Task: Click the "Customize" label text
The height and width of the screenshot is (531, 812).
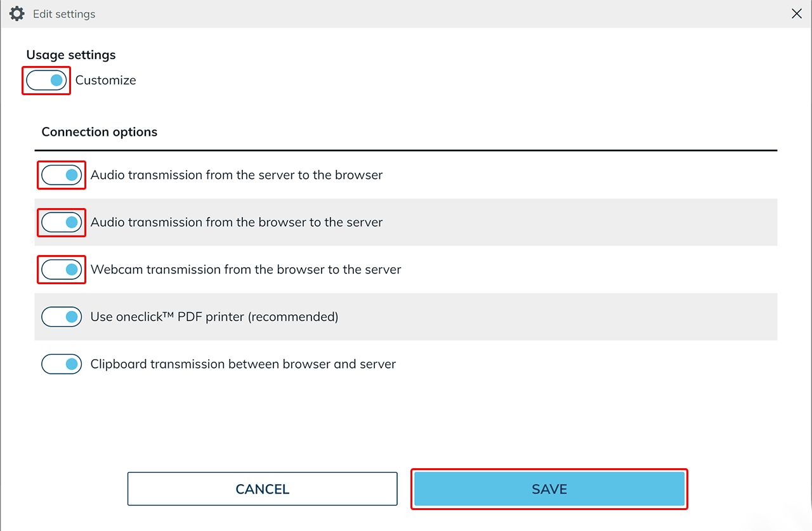Action: tap(105, 81)
